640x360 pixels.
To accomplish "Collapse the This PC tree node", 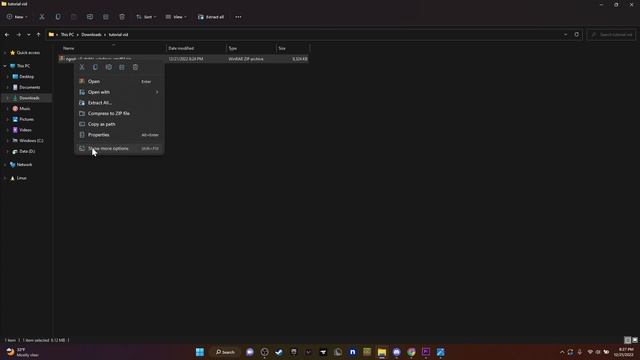I will [x=5, y=66].
